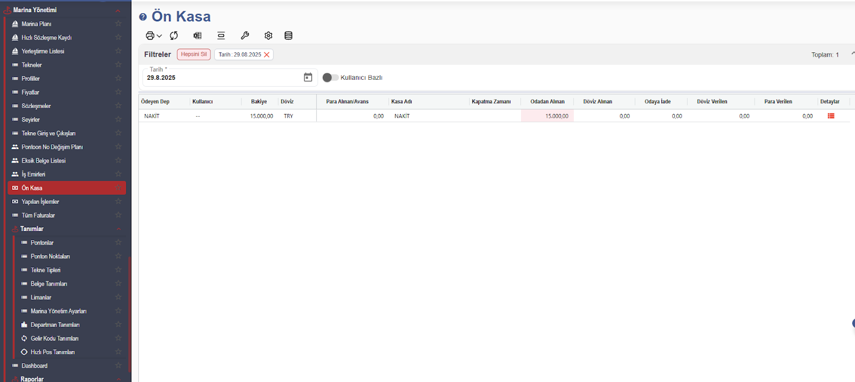855x382 pixels.
Task: Star the Fiyatlar menu item
Action: (118, 92)
